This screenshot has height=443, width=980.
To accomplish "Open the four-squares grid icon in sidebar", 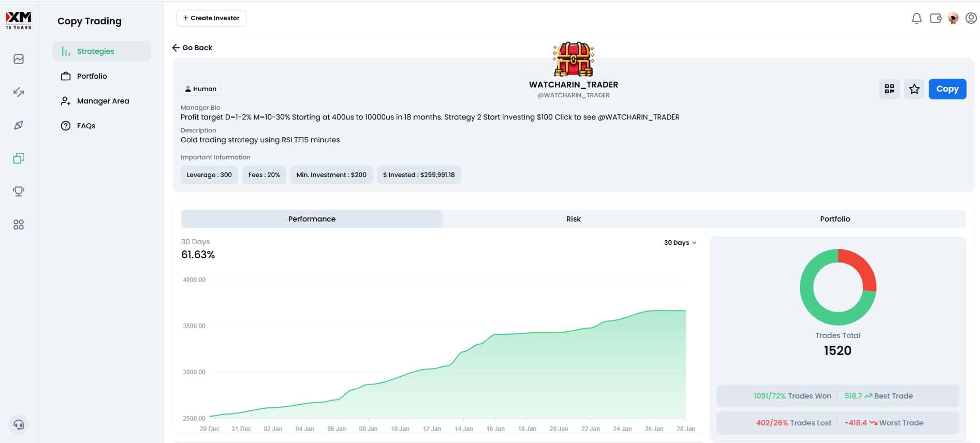I will 19,225.
